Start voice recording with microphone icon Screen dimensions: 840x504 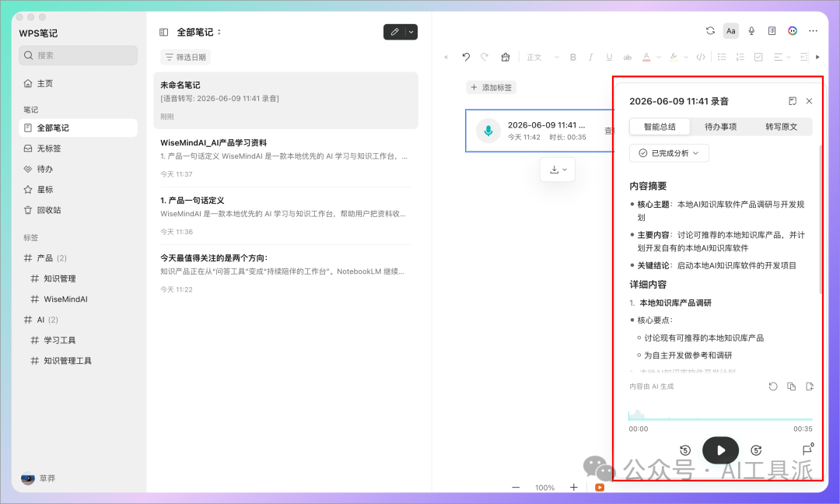click(x=751, y=31)
